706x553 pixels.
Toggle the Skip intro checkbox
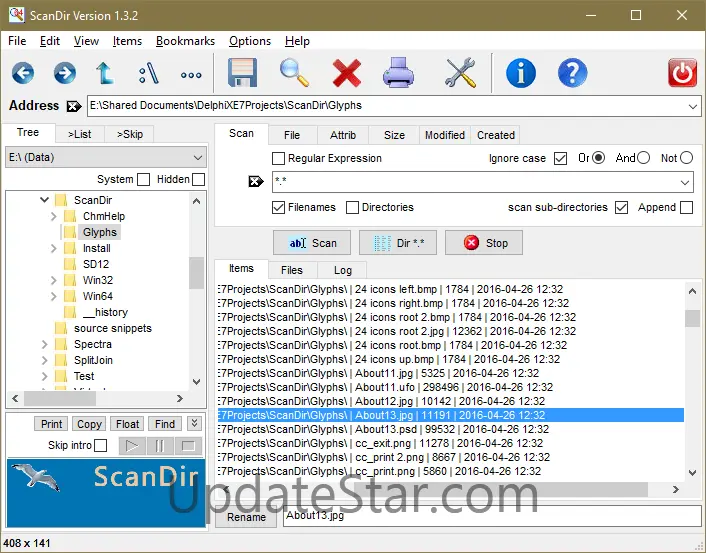(101, 445)
